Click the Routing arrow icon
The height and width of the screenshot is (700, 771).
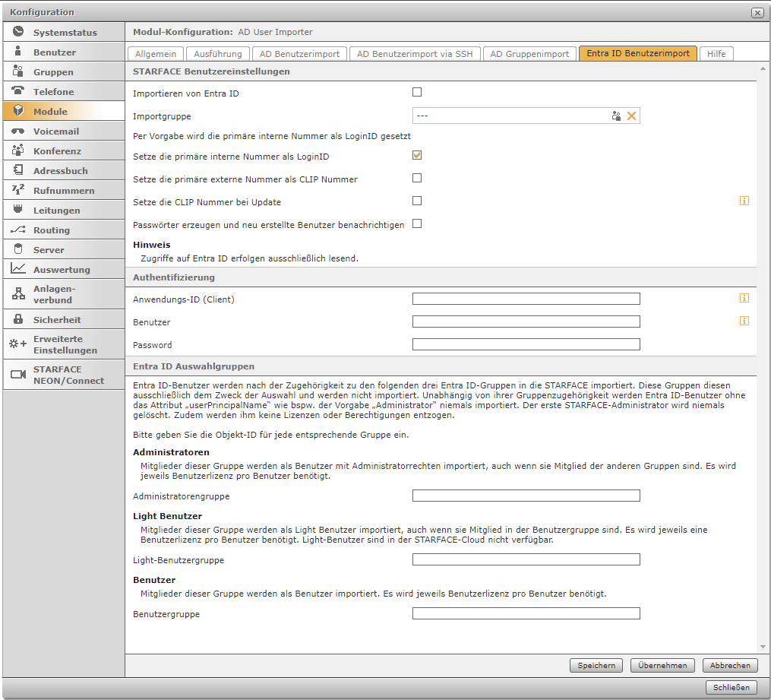point(18,230)
